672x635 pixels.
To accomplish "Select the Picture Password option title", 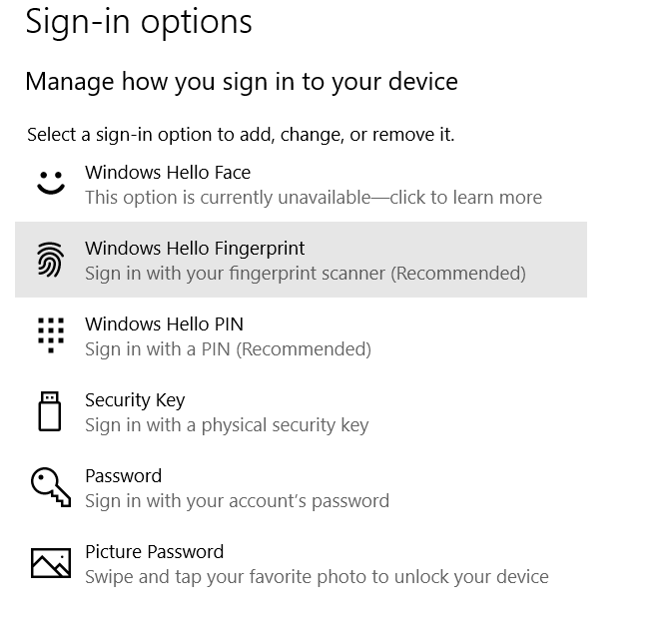I will tap(154, 552).
